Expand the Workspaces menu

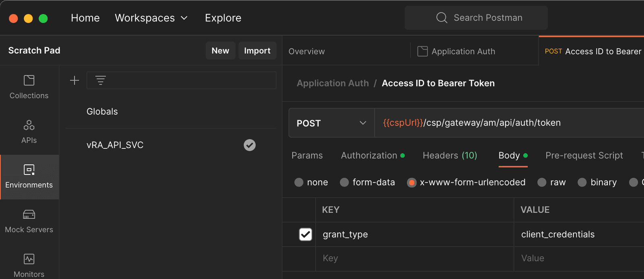(x=151, y=18)
